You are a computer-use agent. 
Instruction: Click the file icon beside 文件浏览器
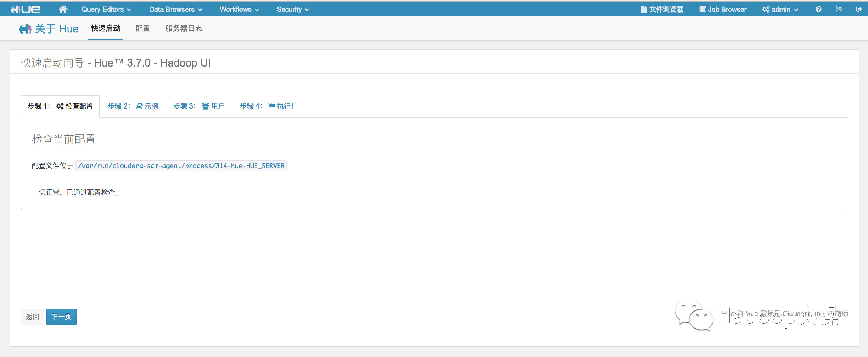(644, 10)
